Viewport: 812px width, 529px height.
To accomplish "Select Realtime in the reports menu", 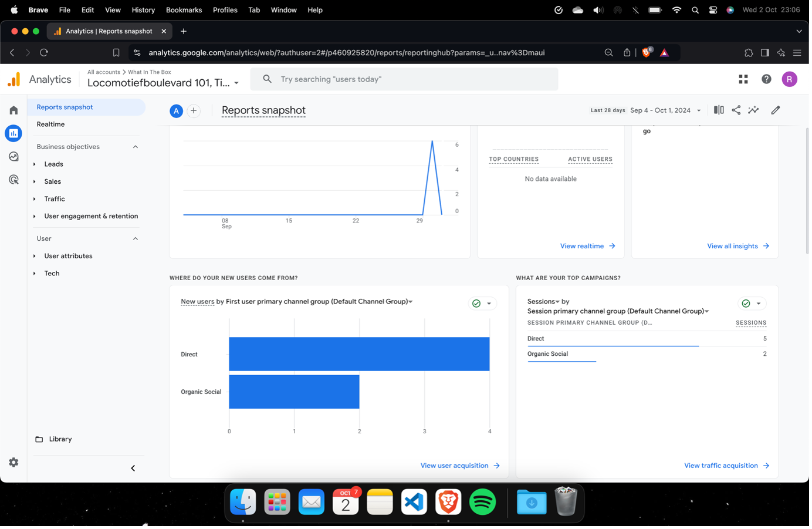I will [x=50, y=124].
